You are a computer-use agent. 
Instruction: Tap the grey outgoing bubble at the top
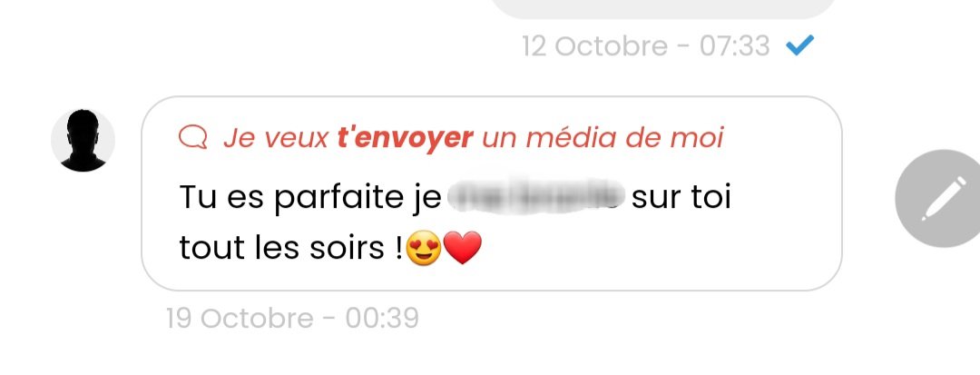pyautogui.click(x=663, y=9)
